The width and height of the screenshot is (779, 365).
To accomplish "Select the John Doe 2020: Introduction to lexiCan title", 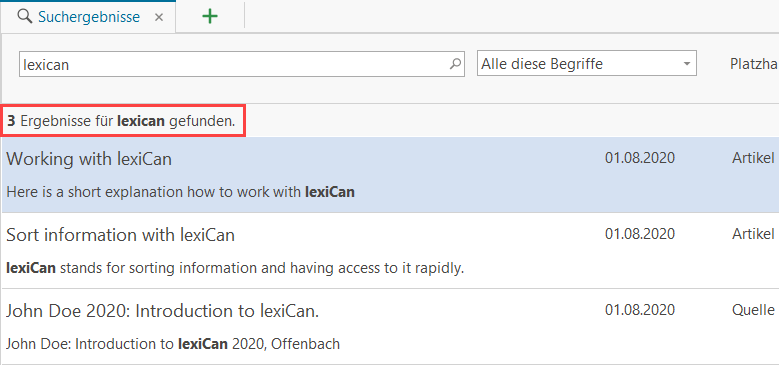I will 162,311.
